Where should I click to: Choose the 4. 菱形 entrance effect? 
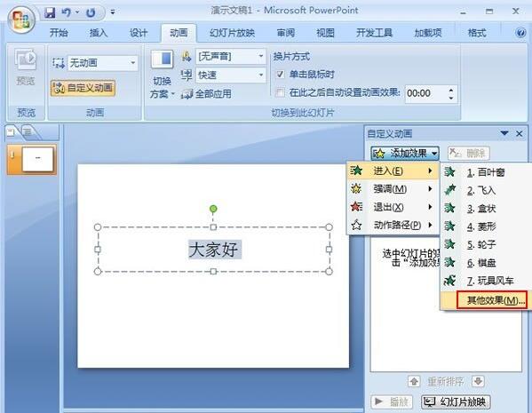point(485,226)
